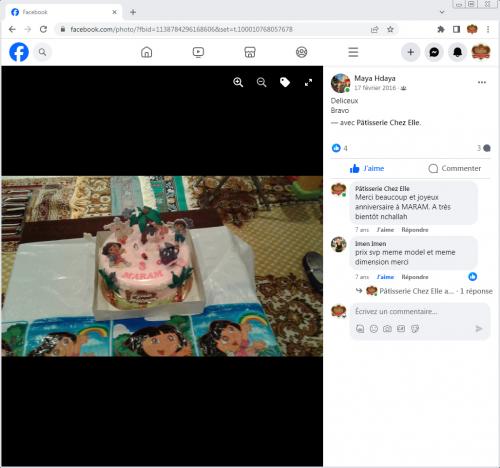Click the Commenter button
Screen dimensions: 500x468
[455, 168]
